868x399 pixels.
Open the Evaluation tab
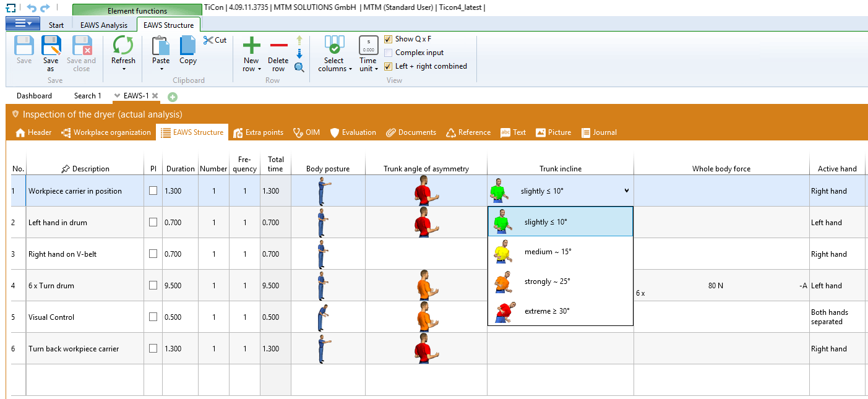tap(353, 132)
